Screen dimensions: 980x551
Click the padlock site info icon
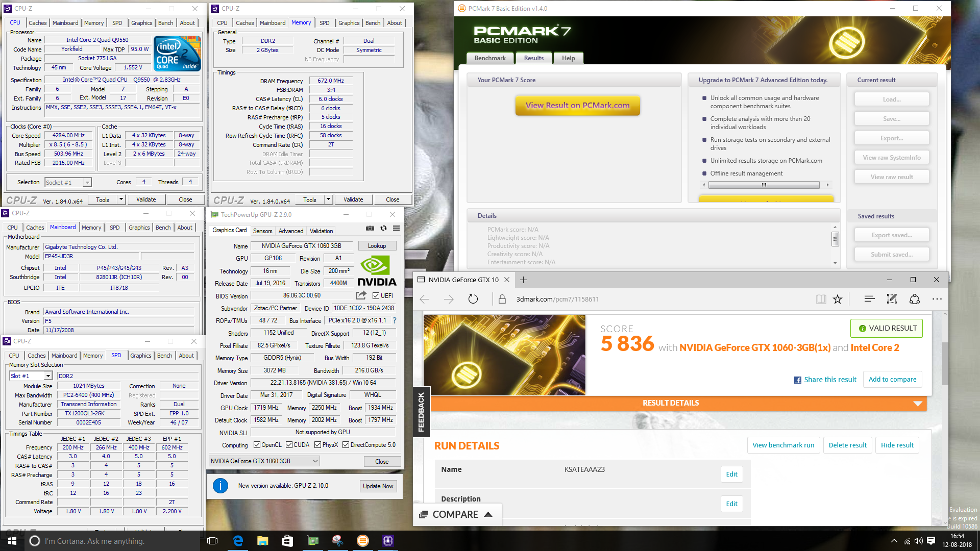pyautogui.click(x=502, y=299)
